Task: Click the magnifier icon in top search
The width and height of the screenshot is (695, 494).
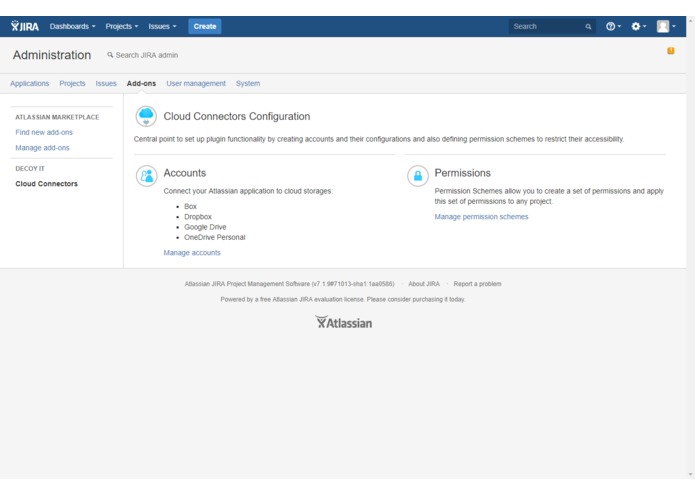Action: [588, 27]
